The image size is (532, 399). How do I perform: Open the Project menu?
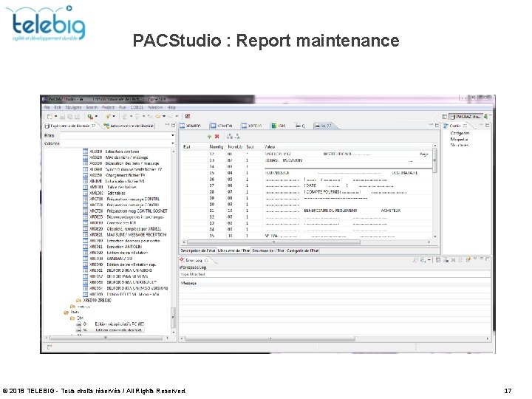coord(108,107)
